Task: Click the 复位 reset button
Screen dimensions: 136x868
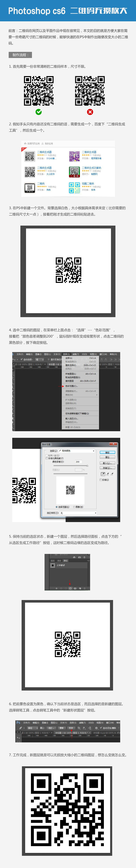Action: point(107,457)
